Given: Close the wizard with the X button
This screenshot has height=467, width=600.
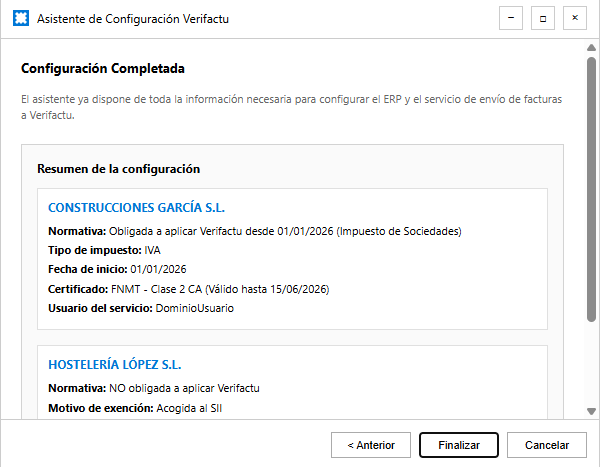Looking at the screenshot, I should [574, 18].
